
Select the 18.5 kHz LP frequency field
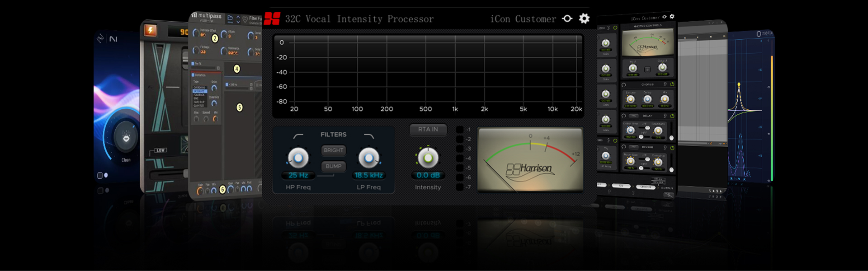click(369, 175)
